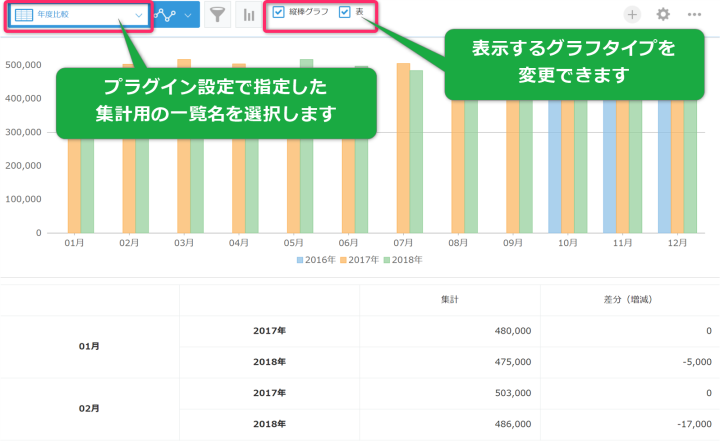Click the plus add record icon

632,14
